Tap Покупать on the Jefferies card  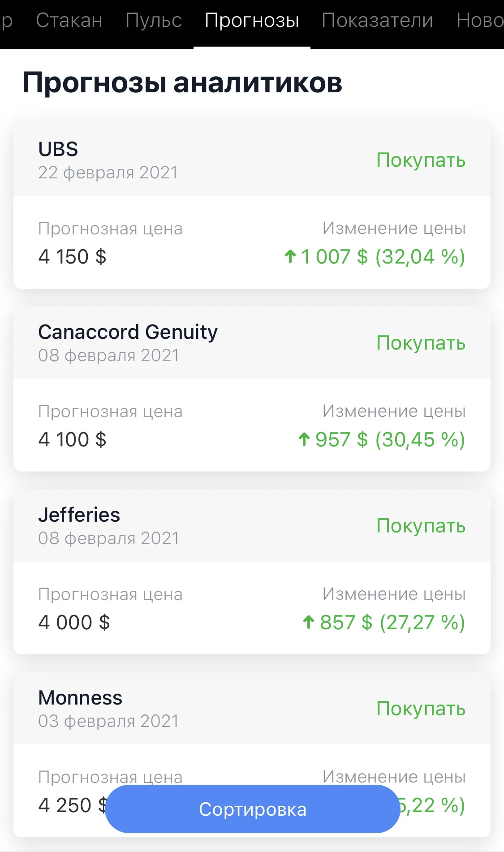[x=421, y=526]
